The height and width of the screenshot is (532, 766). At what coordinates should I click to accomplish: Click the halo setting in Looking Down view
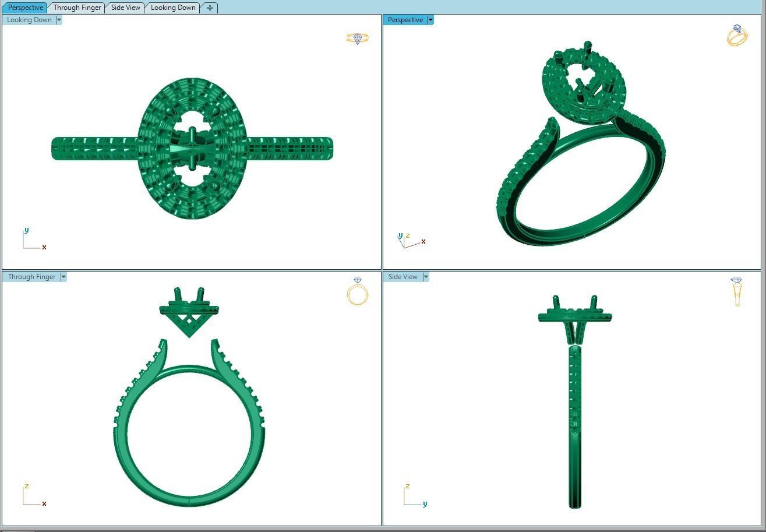(192, 149)
